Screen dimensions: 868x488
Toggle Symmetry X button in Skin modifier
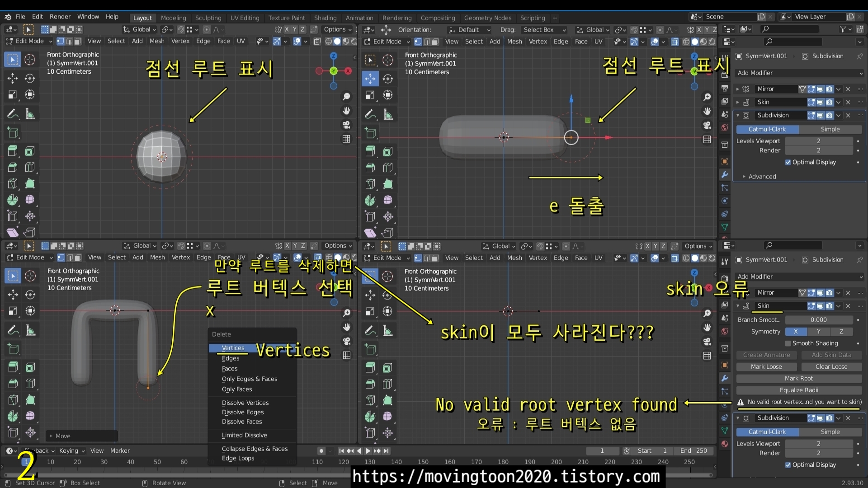tap(796, 332)
